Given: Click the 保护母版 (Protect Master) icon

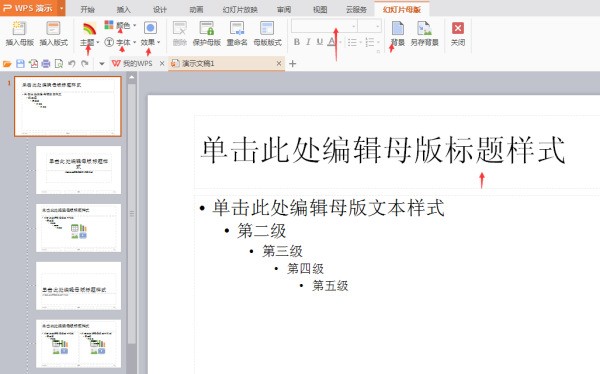Looking at the screenshot, I should (207, 28).
